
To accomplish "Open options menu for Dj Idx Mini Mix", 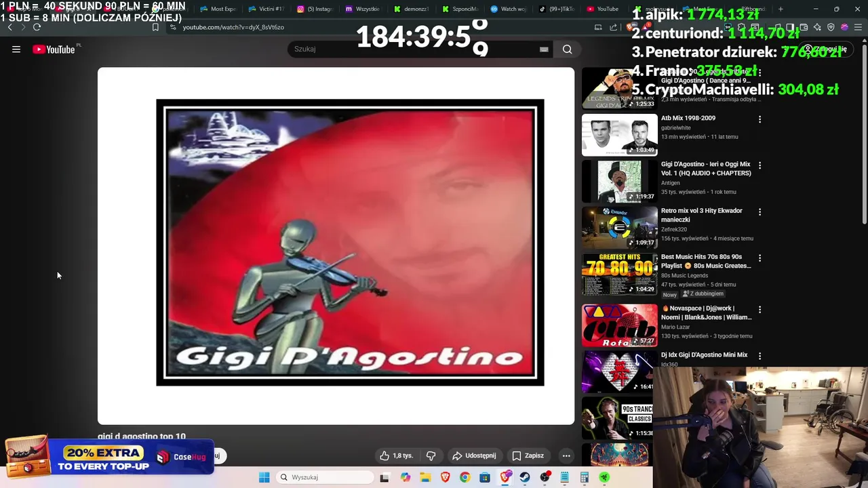I will click(x=759, y=356).
